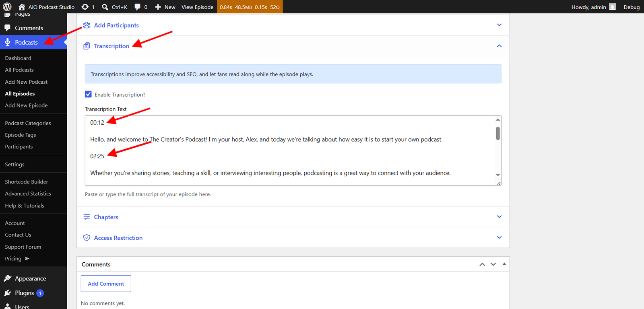Open Podcast Categories

(28, 123)
